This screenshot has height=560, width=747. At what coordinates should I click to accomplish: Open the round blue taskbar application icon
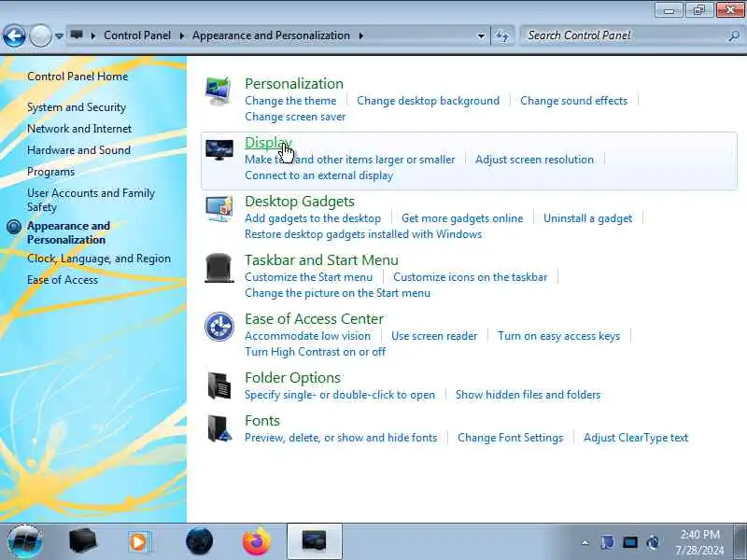click(x=199, y=541)
